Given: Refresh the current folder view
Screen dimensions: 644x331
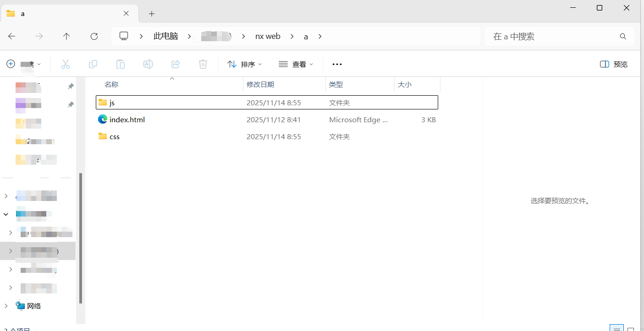Looking at the screenshot, I should [94, 36].
